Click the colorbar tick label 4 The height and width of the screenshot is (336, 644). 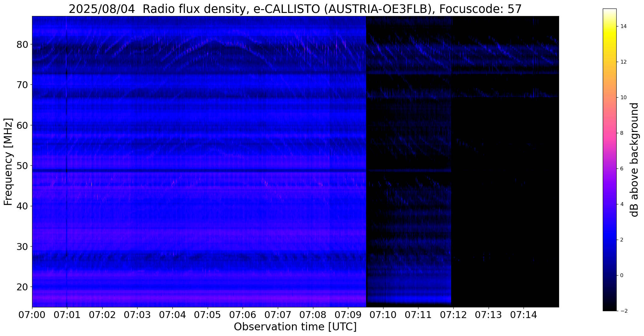(621, 204)
